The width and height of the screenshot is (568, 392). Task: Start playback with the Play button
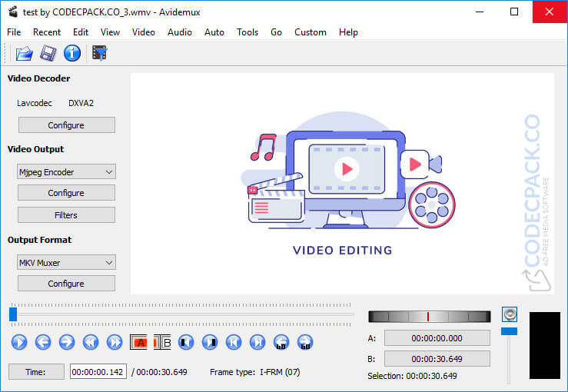tap(19, 342)
